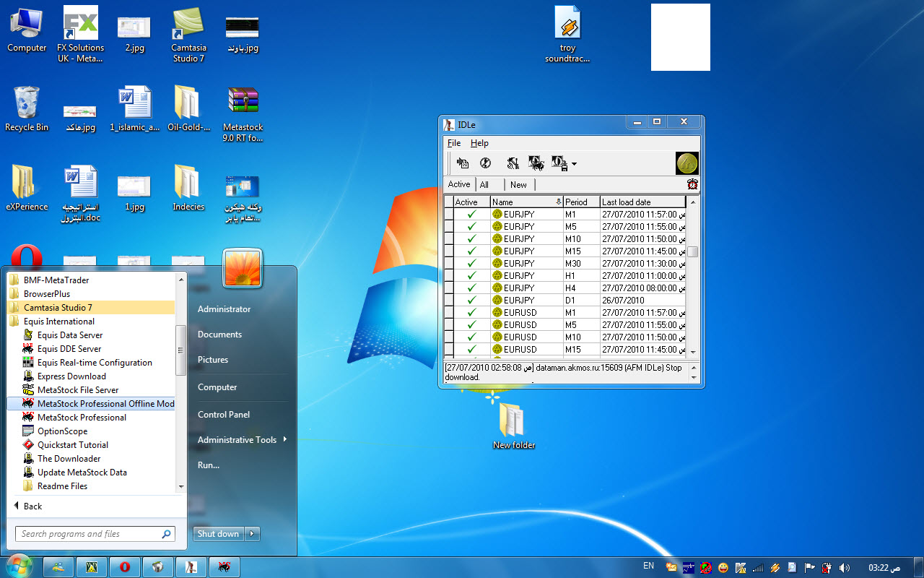Toggle Active checkmark for EURUSD M15

(472, 350)
